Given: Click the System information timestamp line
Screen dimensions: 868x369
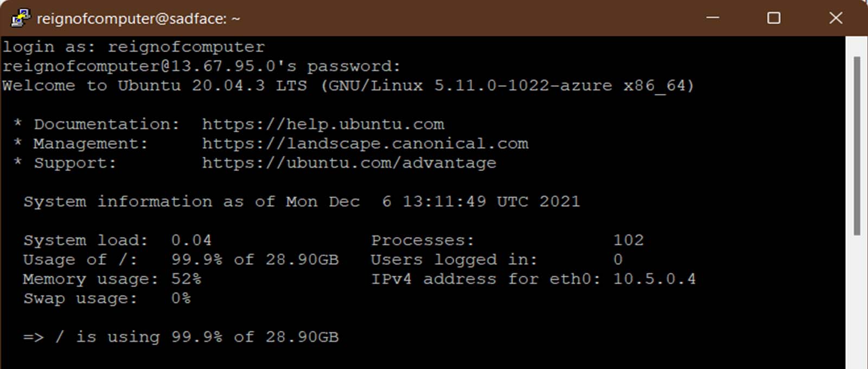Looking at the screenshot, I should click(x=301, y=201).
